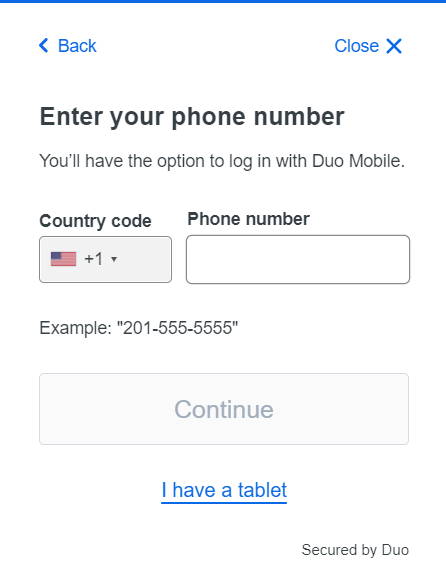Click the "Secured by Duo" footer text

(355, 550)
